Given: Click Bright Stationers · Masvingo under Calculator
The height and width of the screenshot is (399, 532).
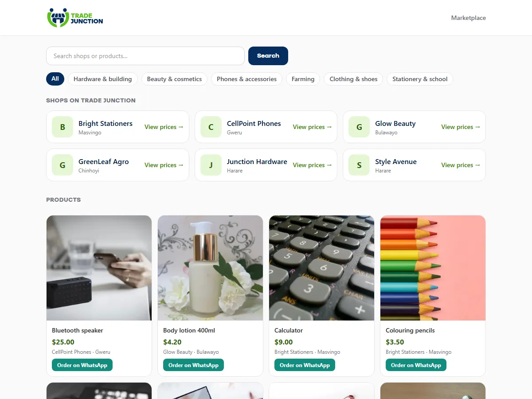Looking at the screenshot, I should [x=307, y=352].
